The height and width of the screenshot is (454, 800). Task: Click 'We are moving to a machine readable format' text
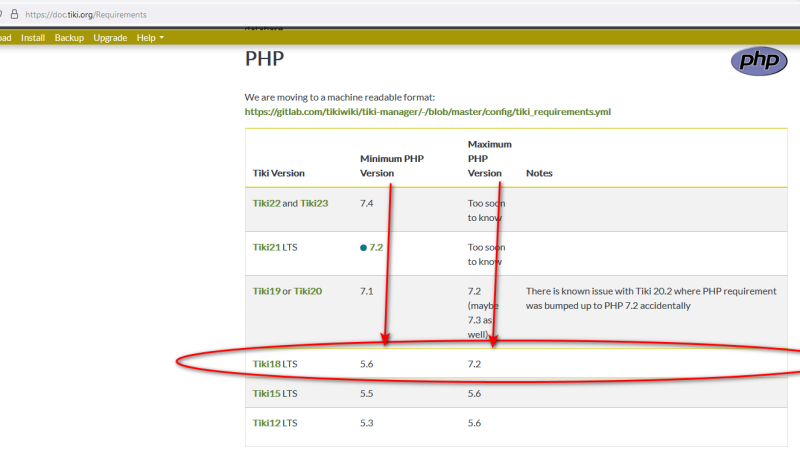(340, 97)
